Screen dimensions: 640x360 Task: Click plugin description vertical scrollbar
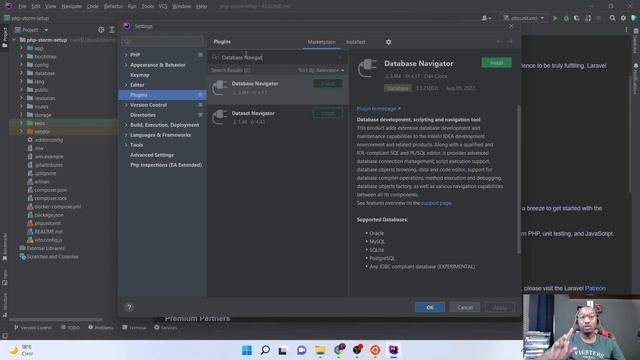coord(519,180)
